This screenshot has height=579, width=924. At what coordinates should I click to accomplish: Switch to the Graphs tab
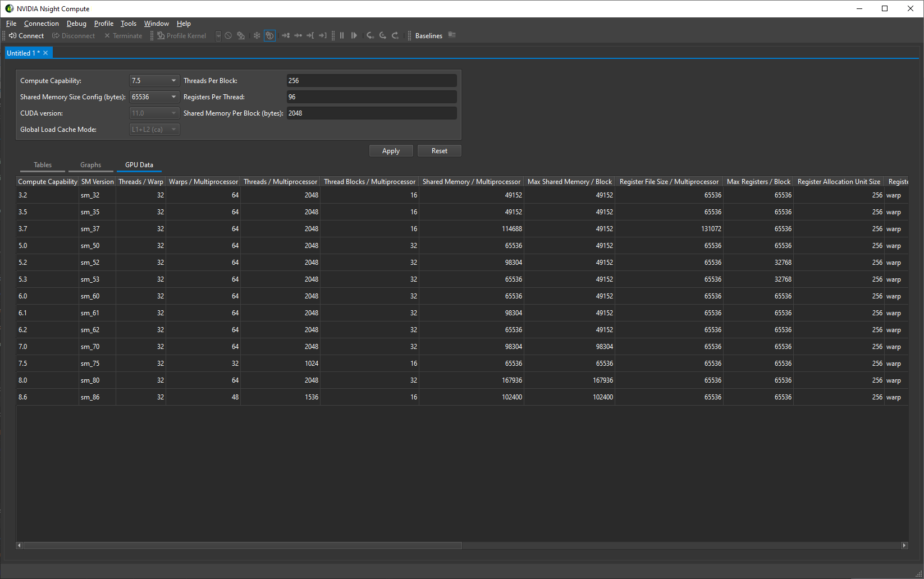[91, 165]
